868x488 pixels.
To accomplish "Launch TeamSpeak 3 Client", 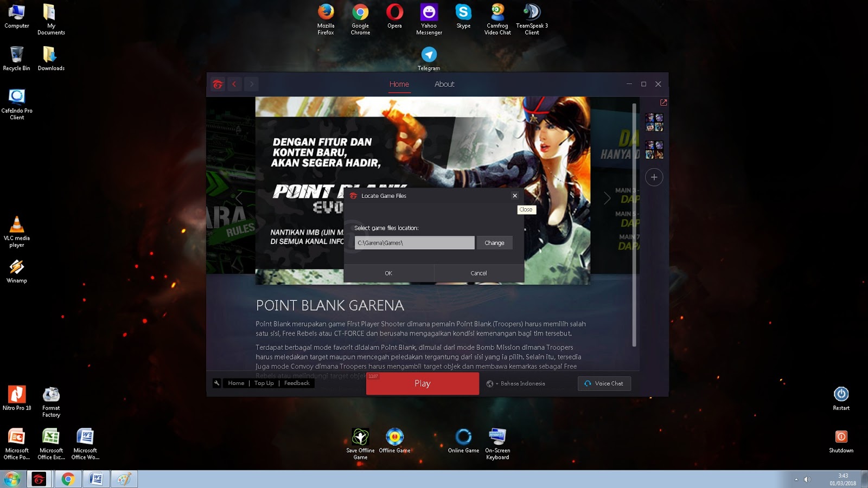I will coord(532,20).
